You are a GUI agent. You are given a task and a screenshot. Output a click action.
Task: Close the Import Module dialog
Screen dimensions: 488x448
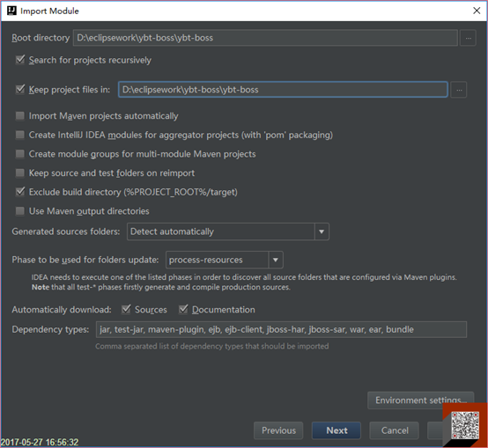[x=477, y=11]
